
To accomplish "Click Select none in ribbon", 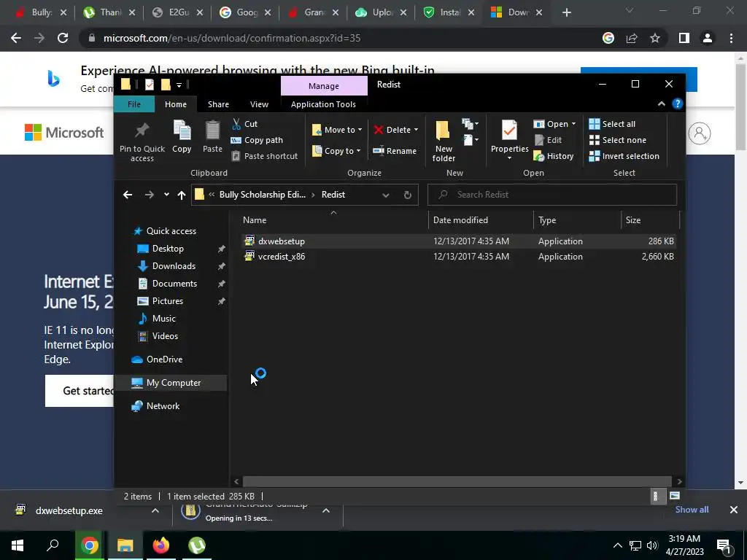I will coord(618,140).
